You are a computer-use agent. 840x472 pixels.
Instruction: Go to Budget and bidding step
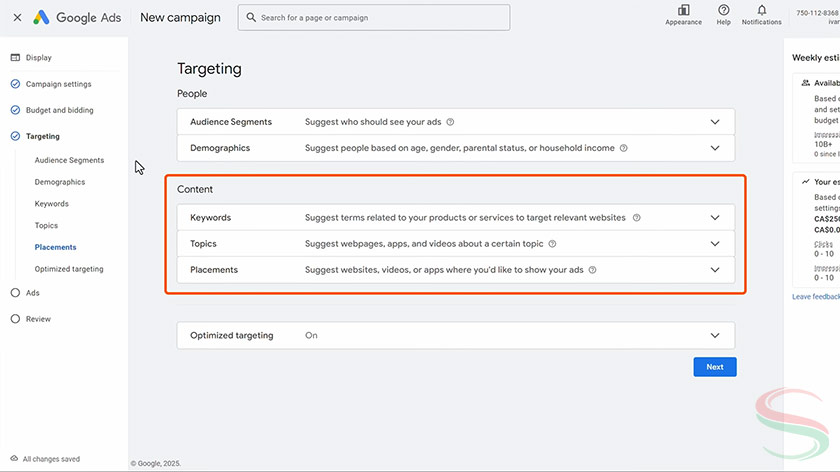coord(59,110)
